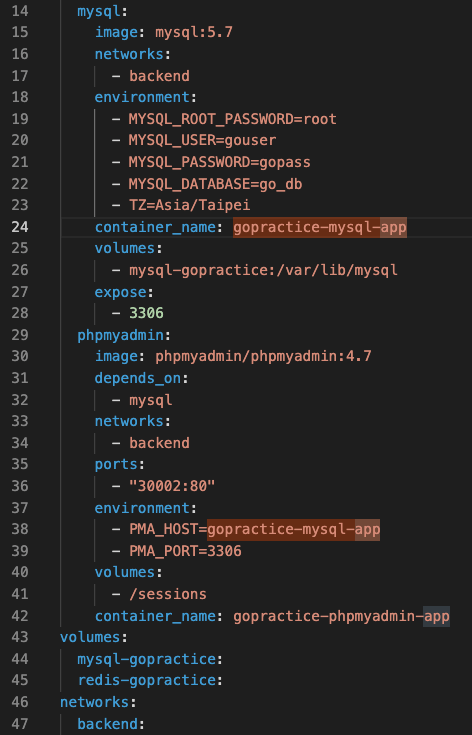Place cursor on the mysql service key
The image size is (472, 735).
pos(99,11)
